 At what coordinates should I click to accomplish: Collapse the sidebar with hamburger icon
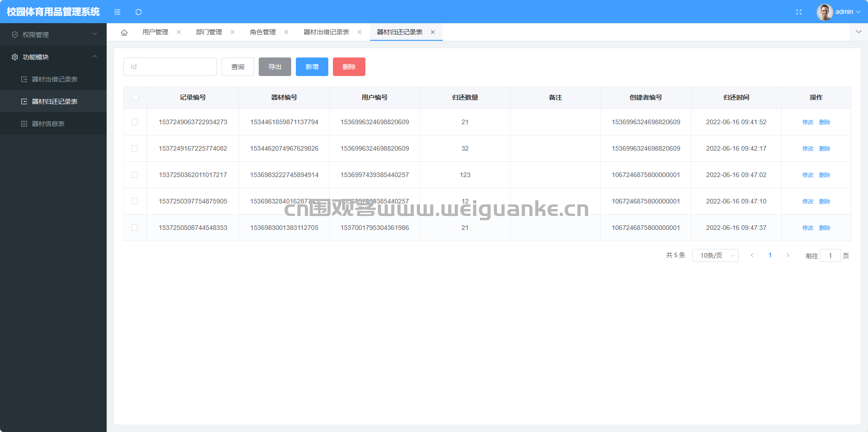coord(117,12)
